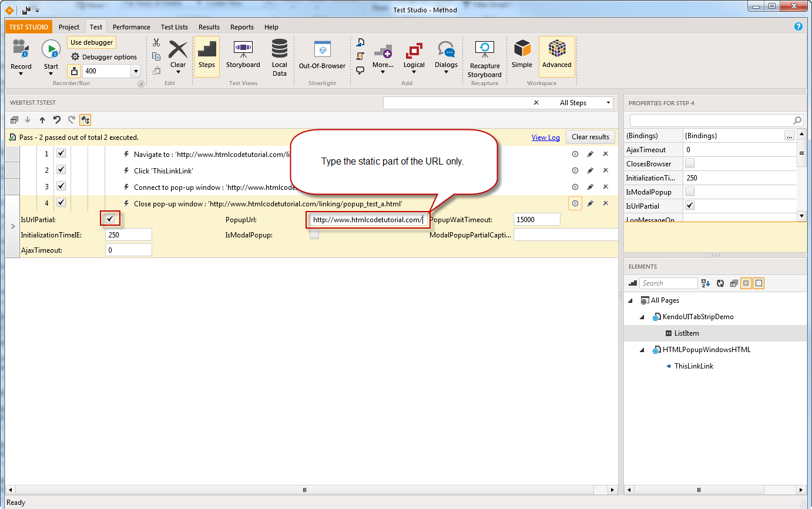Select the Advanced workspace cube
This screenshot has width=812, height=509.
click(557, 56)
